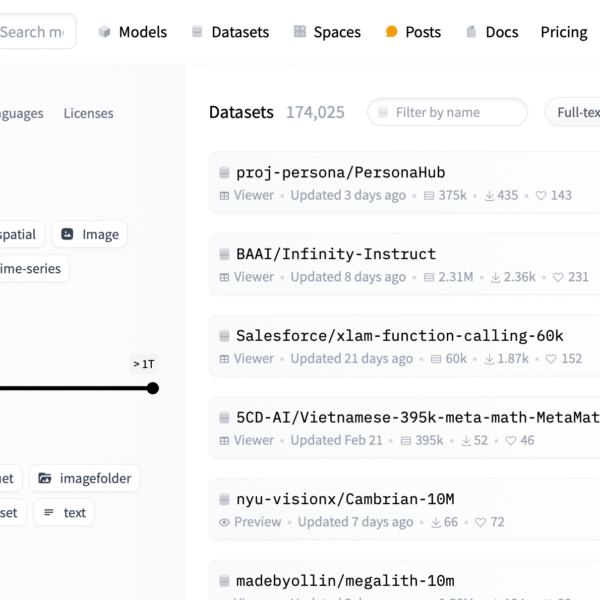Click the heart icon showing 72 likes
This screenshot has height=600, width=600.
coord(480,522)
